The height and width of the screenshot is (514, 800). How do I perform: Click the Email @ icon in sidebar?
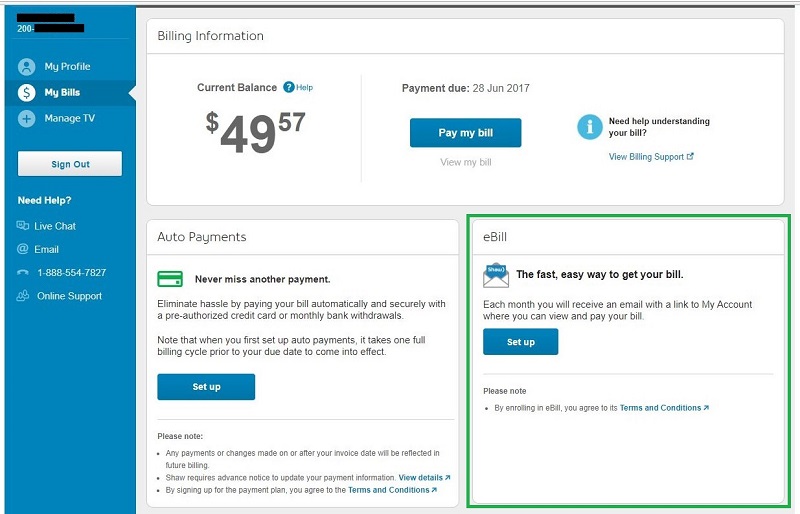click(23, 249)
